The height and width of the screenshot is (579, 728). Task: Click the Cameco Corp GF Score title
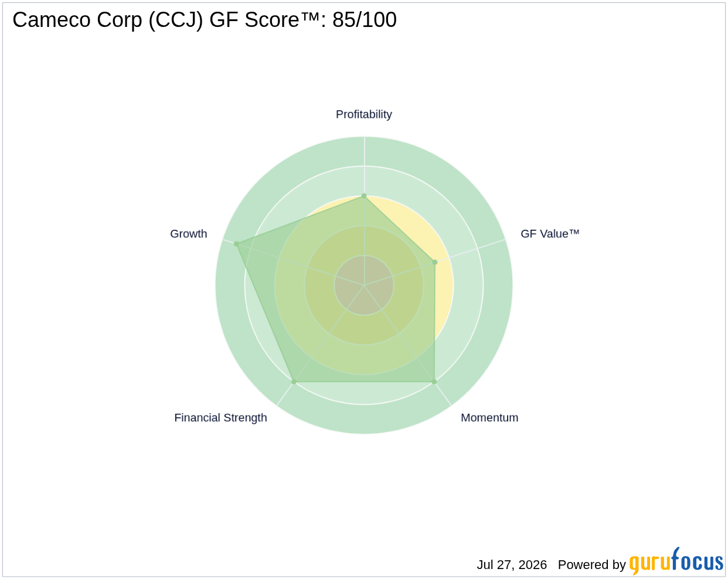(x=205, y=20)
